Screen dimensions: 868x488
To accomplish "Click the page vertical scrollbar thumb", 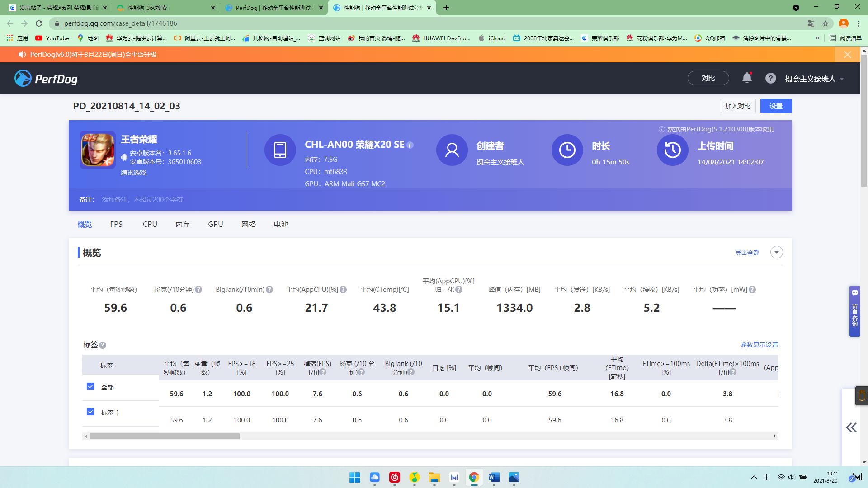I will (864, 121).
